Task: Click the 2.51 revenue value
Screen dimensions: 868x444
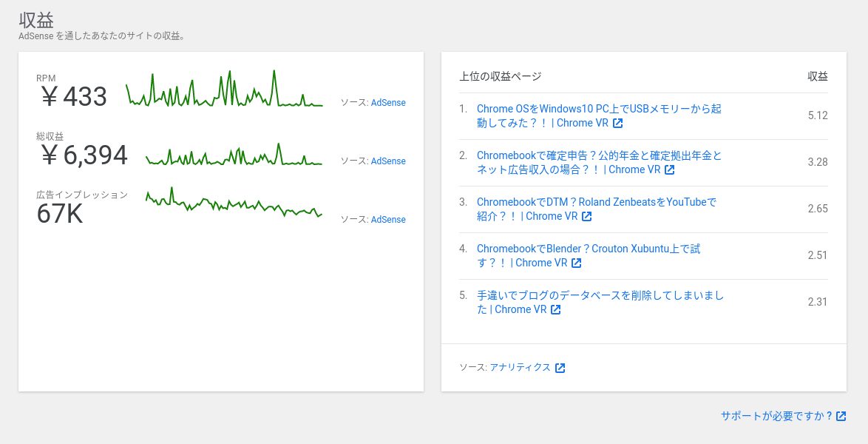Action: (x=818, y=255)
